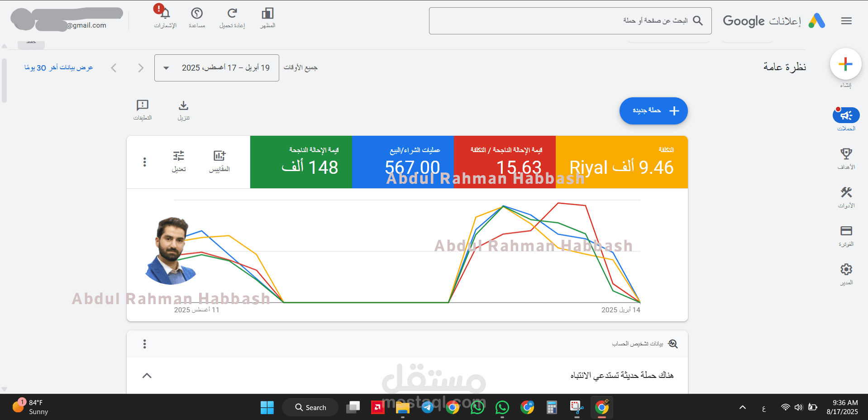Open the Windows Start menu
The width and height of the screenshot is (868, 420).
click(267, 407)
